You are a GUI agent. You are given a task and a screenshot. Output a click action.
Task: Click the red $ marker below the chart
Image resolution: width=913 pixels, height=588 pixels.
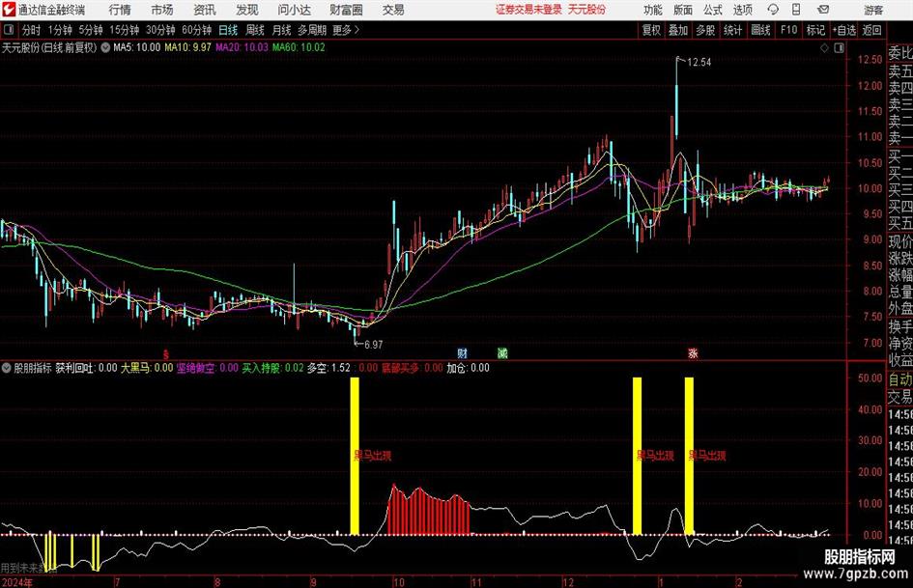tap(166, 353)
